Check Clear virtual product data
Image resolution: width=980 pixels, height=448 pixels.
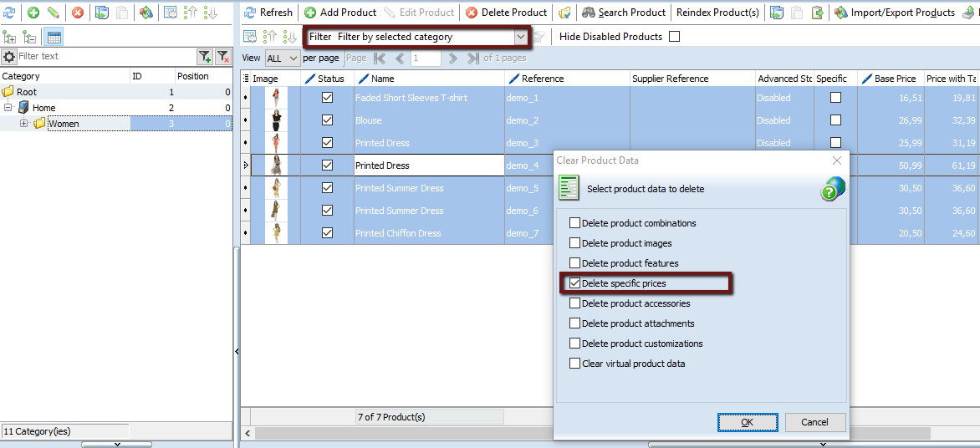click(x=575, y=363)
